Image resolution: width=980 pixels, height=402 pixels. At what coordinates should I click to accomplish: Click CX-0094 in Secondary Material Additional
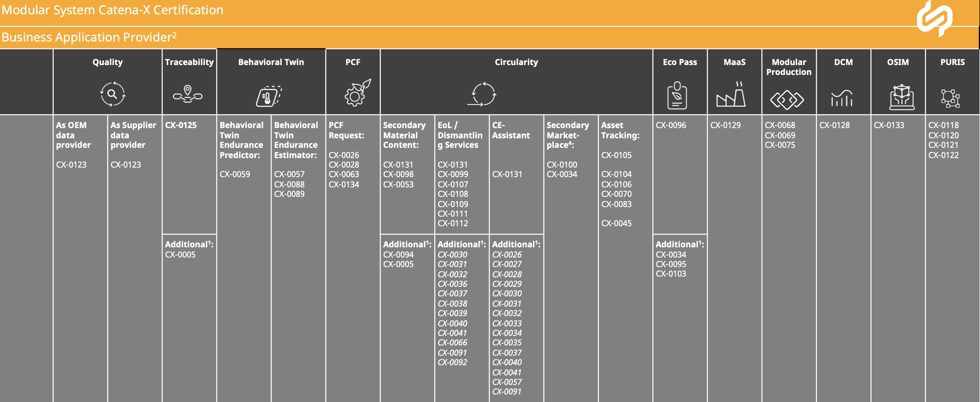(x=398, y=254)
